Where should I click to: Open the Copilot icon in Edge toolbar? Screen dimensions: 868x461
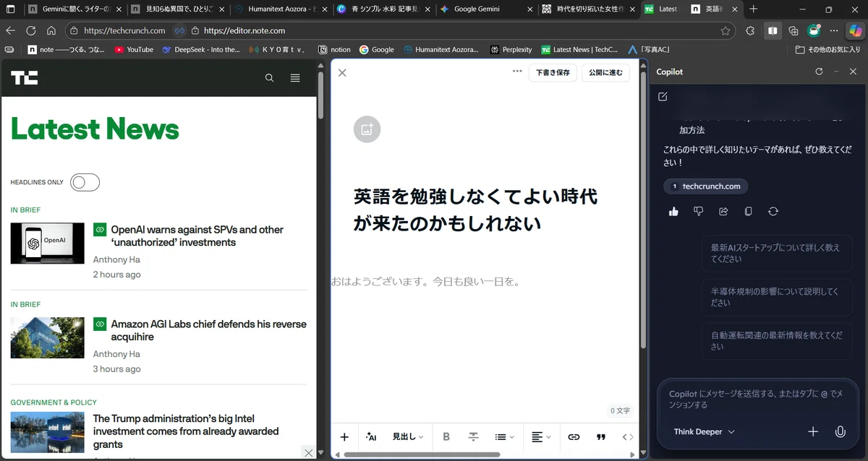click(x=856, y=31)
